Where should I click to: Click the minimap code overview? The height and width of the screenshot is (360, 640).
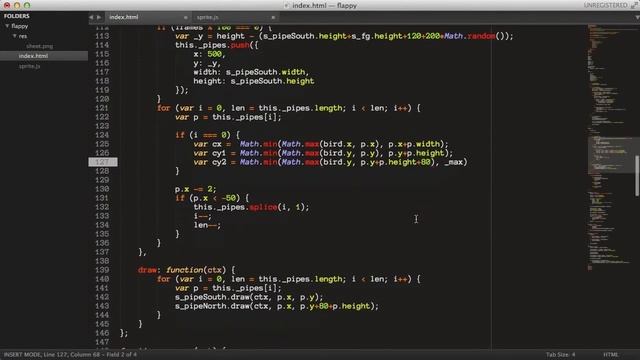[x=610, y=147]
